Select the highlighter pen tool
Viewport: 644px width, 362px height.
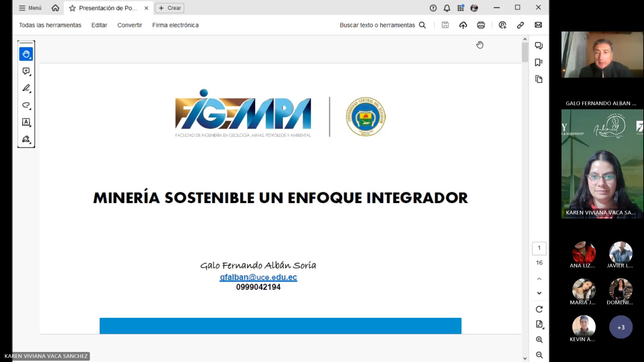tap(26, 88)
